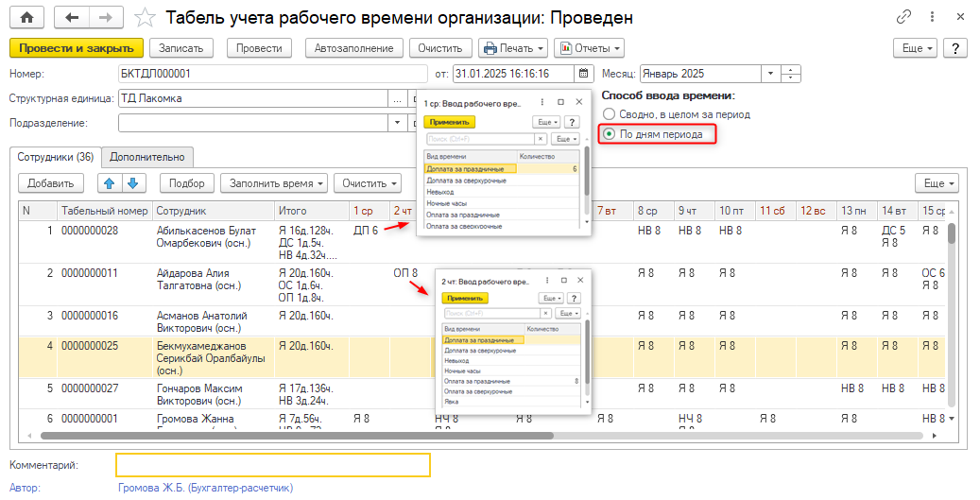Select 'Сводно, в целом за период' option
This screenshot has width=980, height=500.
tap(609, 114)
